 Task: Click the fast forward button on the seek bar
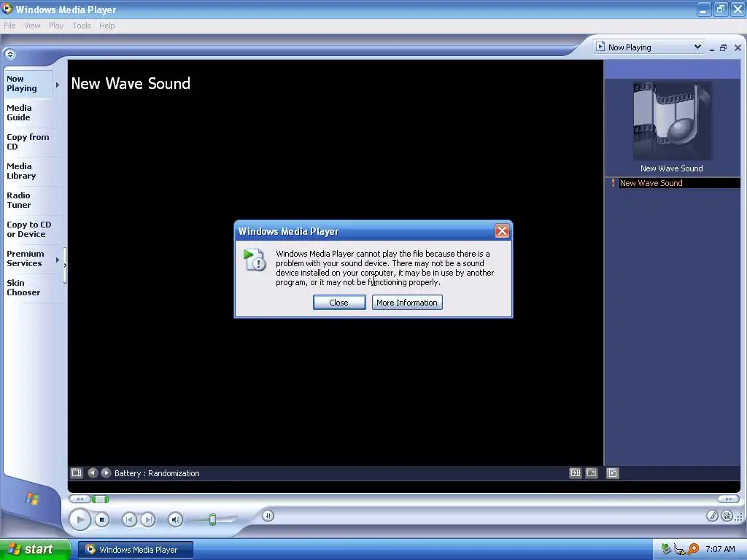(x=729, y=499)
